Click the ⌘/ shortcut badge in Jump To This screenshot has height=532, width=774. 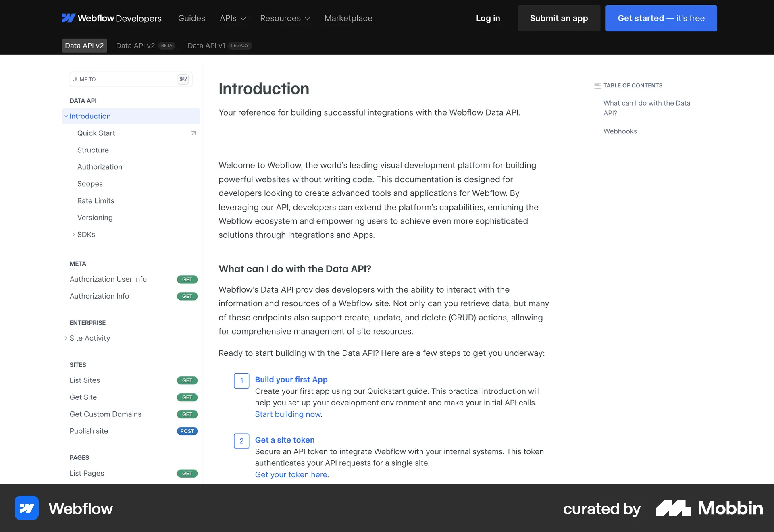coord(183,79)
